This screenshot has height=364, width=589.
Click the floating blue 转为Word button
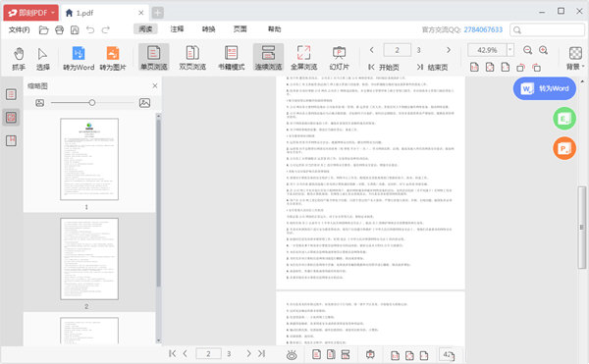coord(544,88)
